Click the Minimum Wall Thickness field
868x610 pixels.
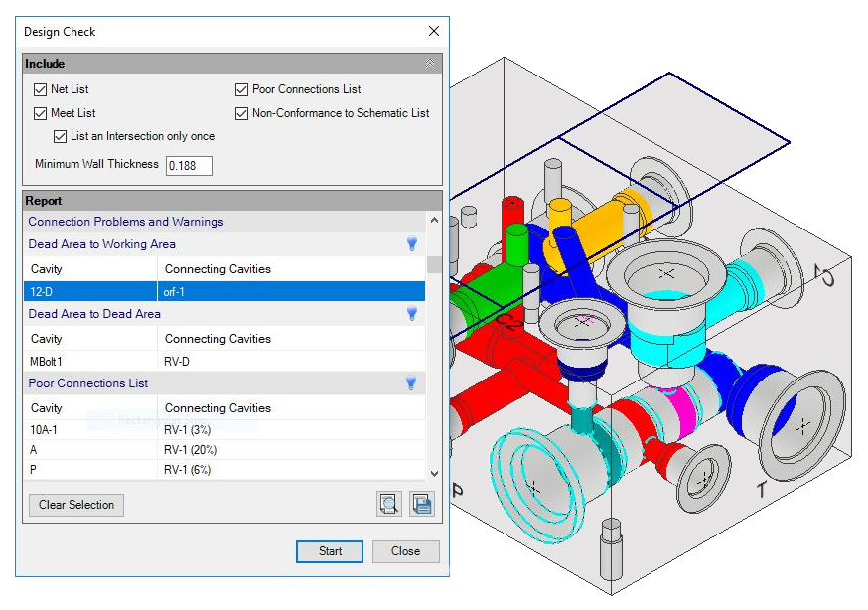(189, 166)
